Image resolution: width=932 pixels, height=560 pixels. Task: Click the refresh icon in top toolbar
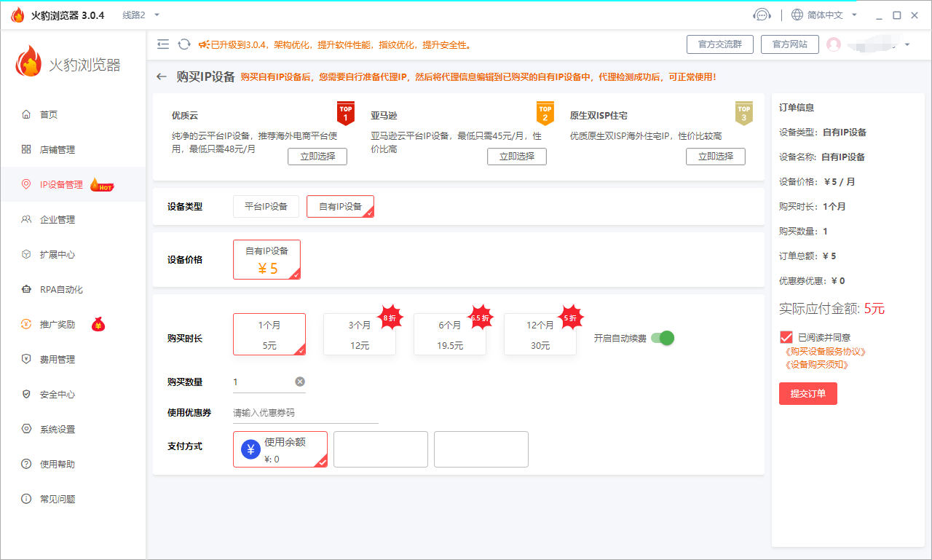point(184,44)
